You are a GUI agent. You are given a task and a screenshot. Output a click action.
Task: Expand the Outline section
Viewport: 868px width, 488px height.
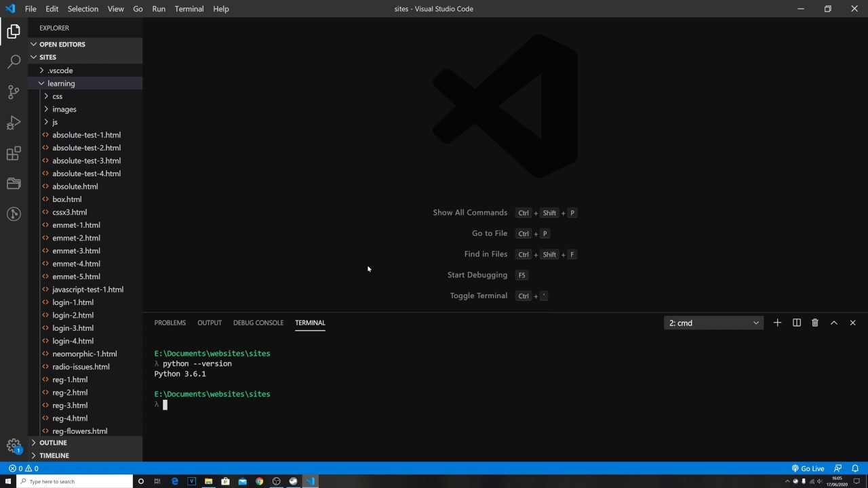tap(85, 443)
